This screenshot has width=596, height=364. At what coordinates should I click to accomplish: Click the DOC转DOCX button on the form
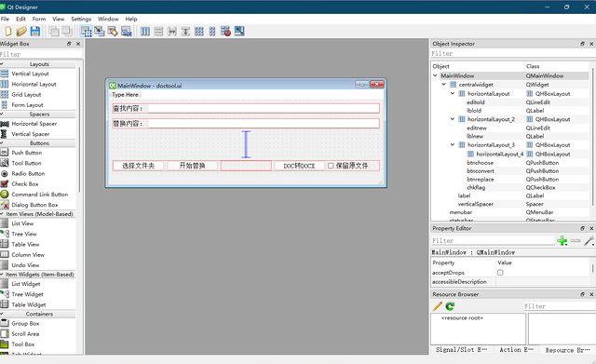(299, 166)
